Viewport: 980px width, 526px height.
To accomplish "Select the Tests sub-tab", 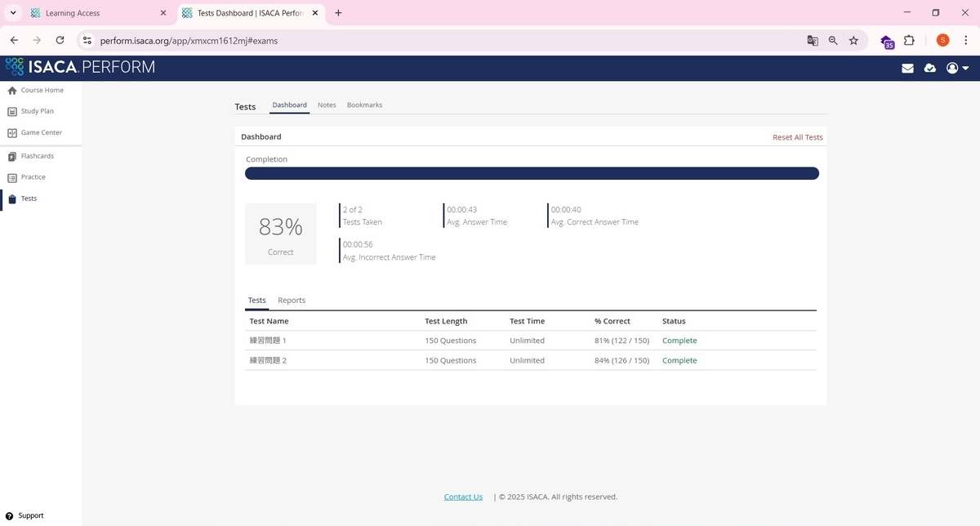I will [256, 301].
